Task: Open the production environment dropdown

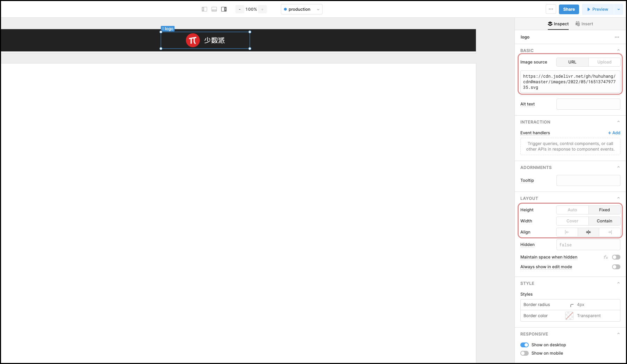Action: 302,9
